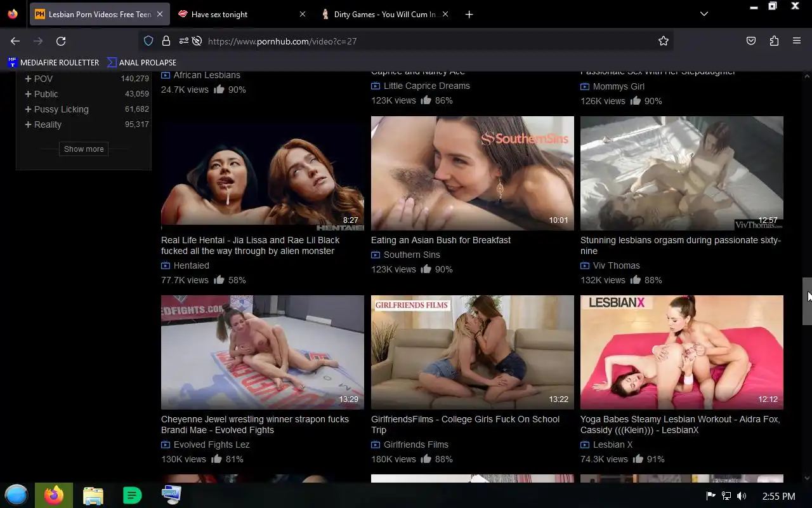
Task: Switch to the Dirty Games tab
Action: click(384, 14)
